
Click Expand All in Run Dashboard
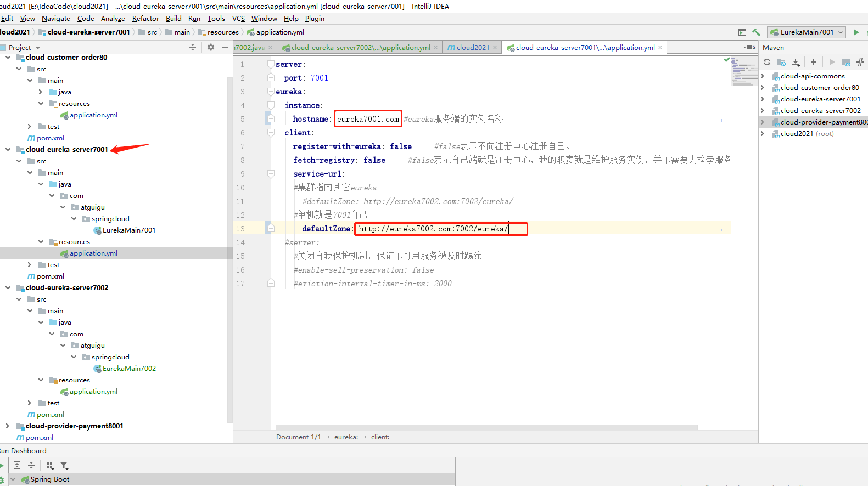[17, 466]
